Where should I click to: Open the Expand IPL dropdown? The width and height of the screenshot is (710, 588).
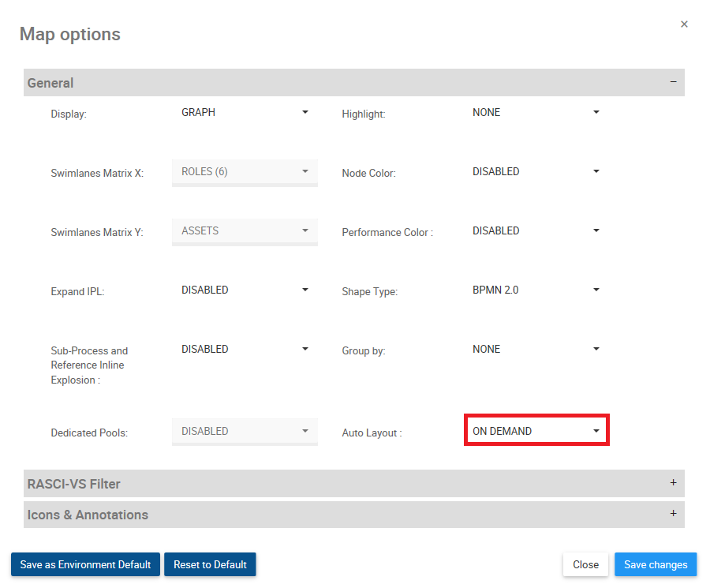point(245,290)
